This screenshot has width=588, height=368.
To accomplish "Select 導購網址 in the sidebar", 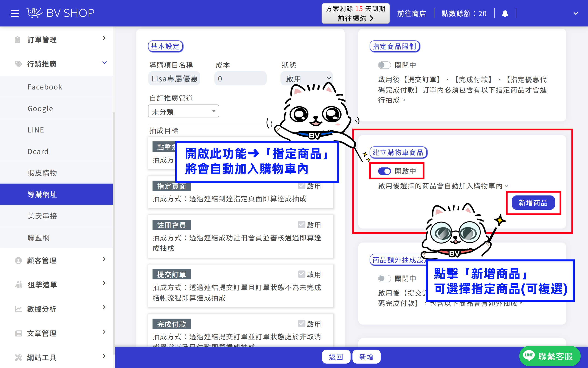I will (x=56, y=195).
